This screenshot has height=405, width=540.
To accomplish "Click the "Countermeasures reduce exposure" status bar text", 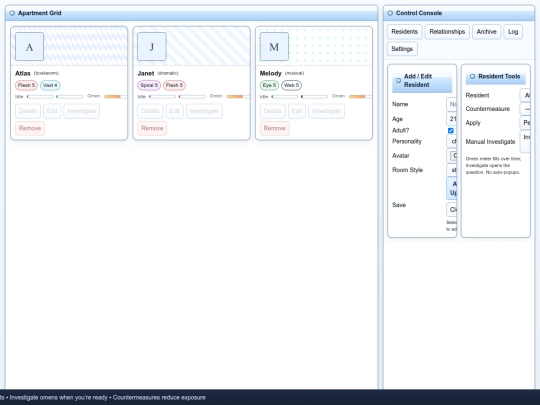I will (159, 397).
